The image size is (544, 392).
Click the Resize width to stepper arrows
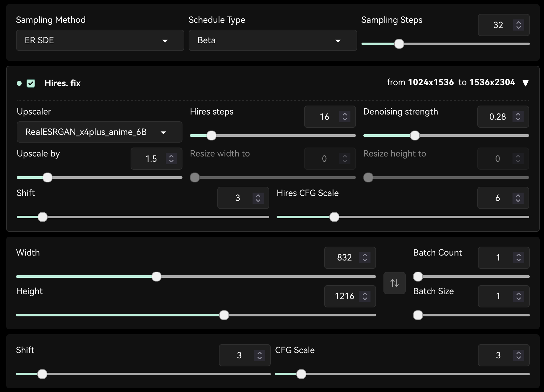click(x=345, y=159)
